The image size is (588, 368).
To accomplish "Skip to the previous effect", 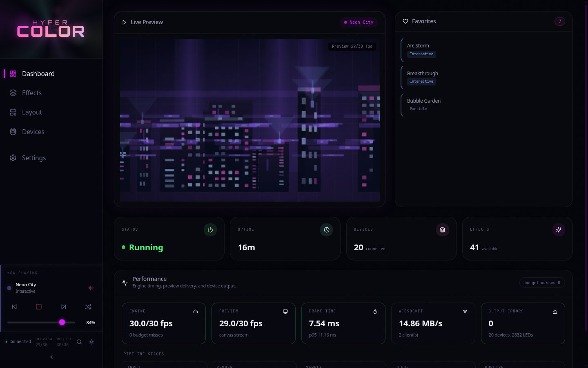I will 14,307.
